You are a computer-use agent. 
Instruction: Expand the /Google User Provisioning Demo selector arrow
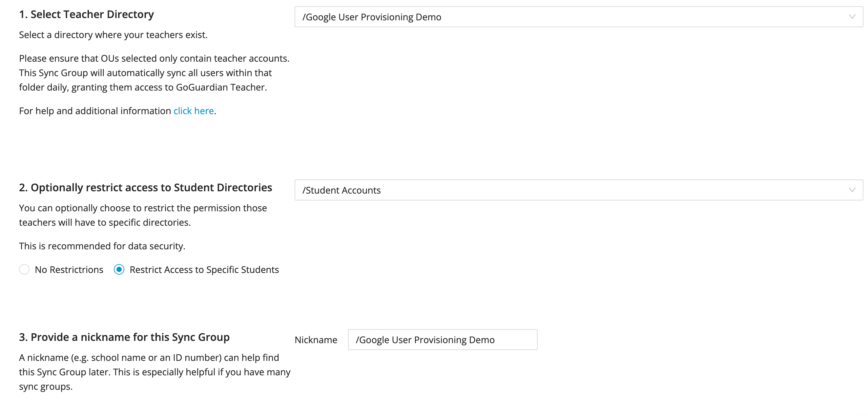pyautogui.click(x=853, y=16)
